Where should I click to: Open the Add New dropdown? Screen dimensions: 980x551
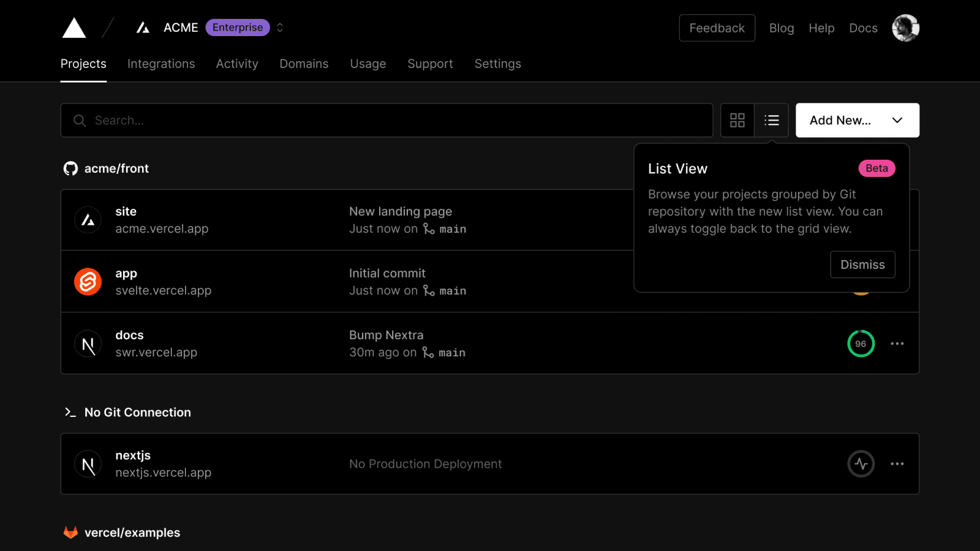tap(857, 121)
